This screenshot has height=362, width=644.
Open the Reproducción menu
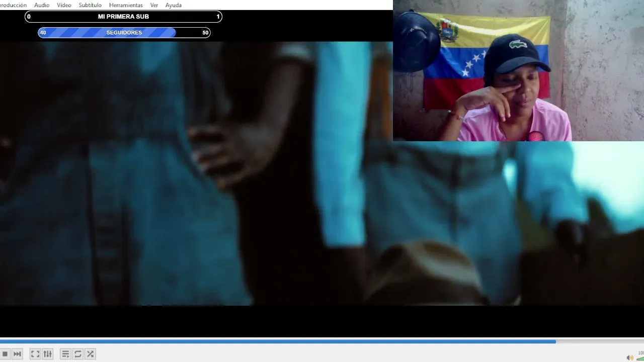point(14,5)
